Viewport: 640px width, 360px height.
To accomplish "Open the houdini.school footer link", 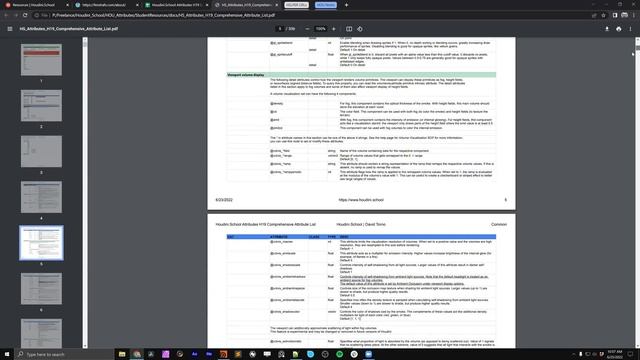I will pyautogui.click(x=361, y=200).
